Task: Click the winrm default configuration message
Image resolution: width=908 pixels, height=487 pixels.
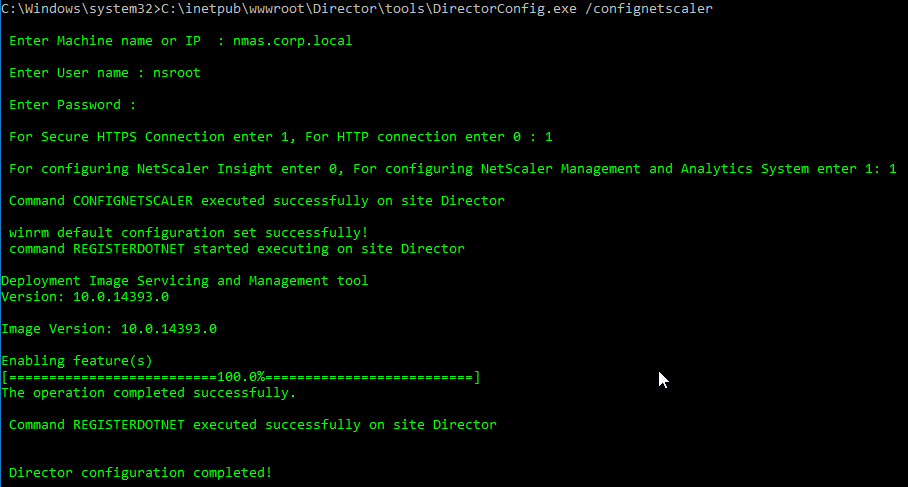Action: (188, 232)
